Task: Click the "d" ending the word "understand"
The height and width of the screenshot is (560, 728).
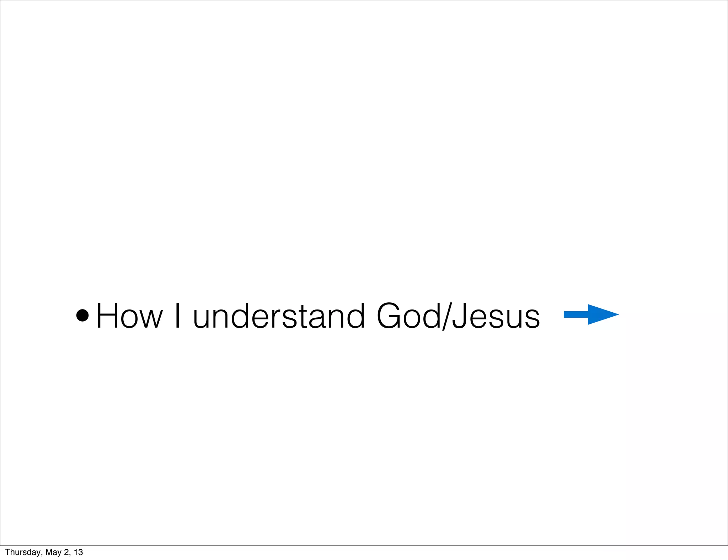Action: (353, 316)
